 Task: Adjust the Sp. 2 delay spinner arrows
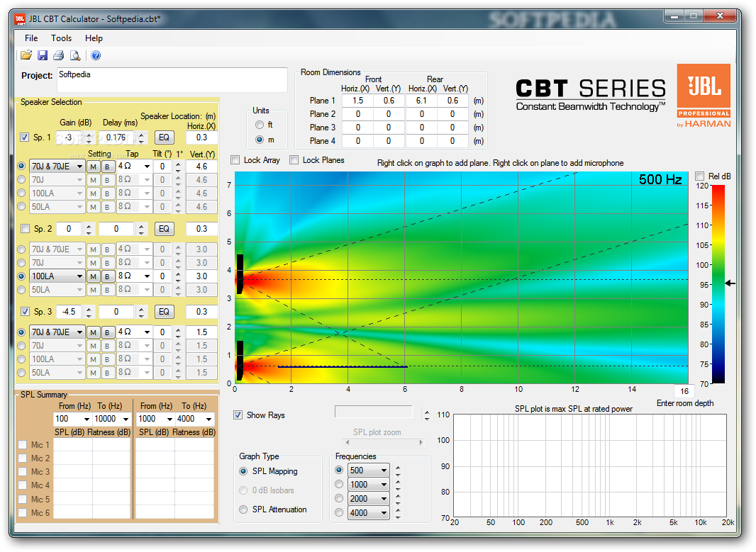tap(141, 230)
